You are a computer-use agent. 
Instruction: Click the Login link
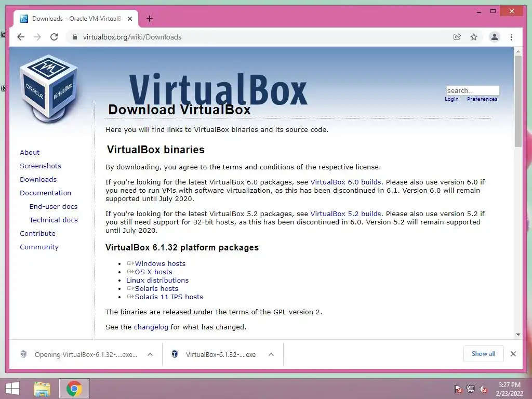point(451,99)
